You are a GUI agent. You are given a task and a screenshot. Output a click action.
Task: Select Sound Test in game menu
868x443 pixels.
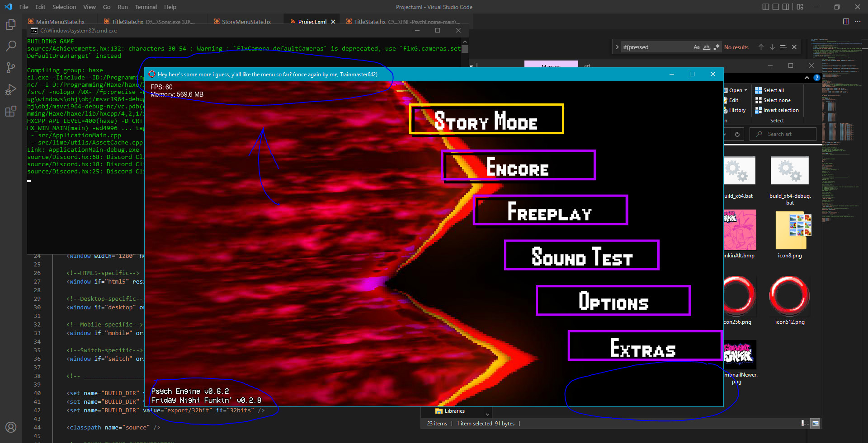[x=582, y=255]
